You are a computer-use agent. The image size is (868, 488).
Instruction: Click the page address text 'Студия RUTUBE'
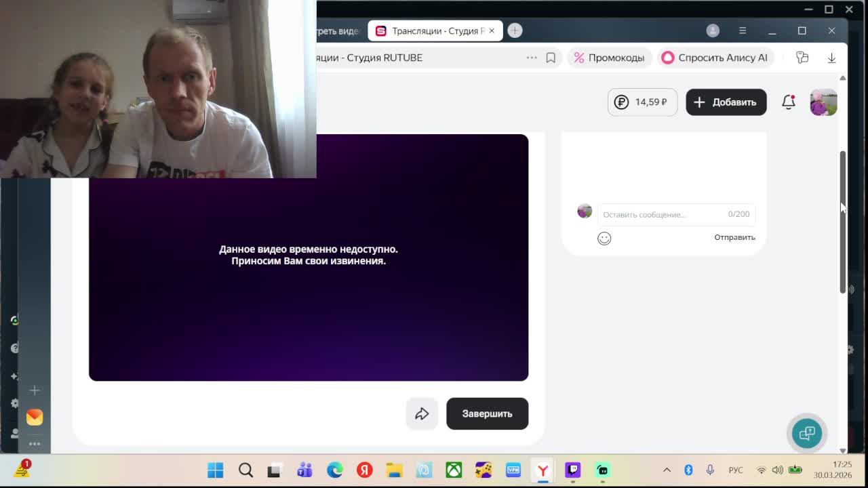click(x=384, y=58)
